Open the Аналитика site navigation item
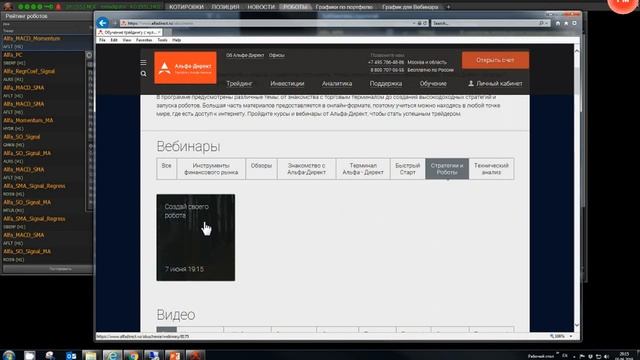640x360 pixels. (337, 83)
